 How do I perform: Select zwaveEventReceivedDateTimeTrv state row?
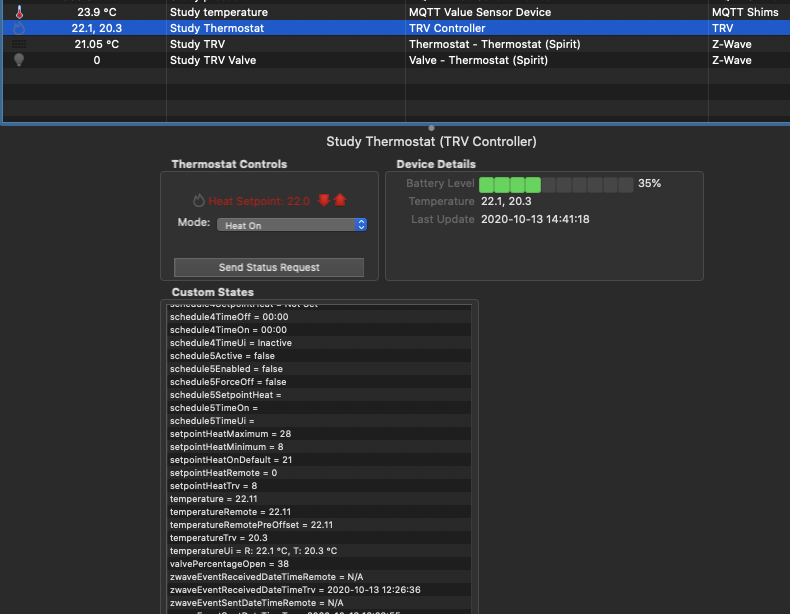319,590
